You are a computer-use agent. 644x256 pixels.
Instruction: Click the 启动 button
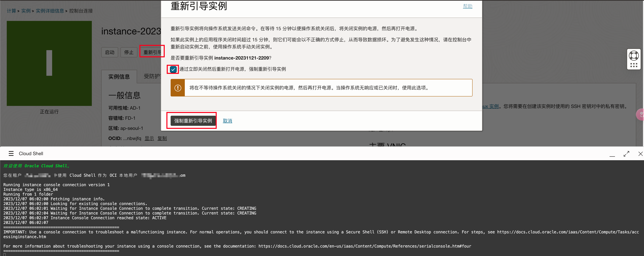110,52
